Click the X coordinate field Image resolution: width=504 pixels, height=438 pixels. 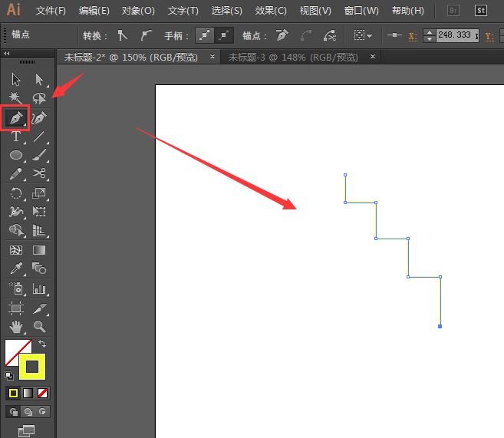coord(457,35)
